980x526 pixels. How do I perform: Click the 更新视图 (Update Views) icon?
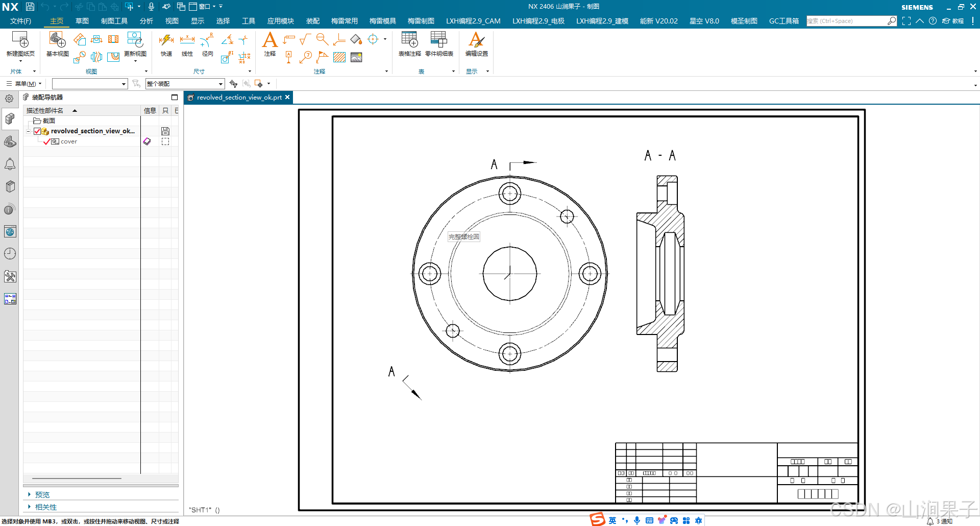pos(135,40)
